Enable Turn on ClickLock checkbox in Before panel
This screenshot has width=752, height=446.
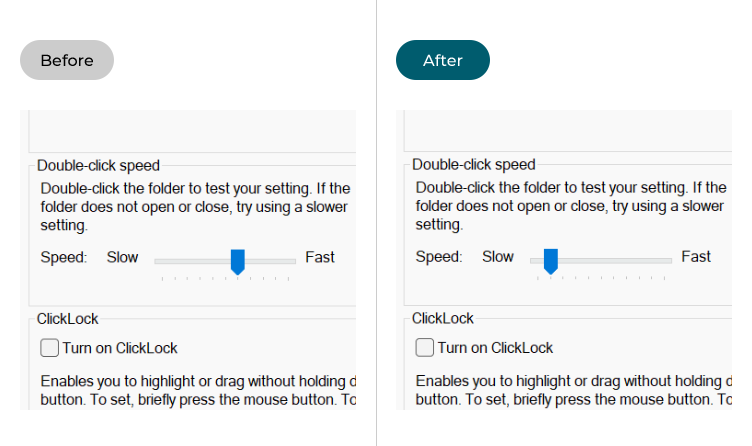click(x=49, y=348)
